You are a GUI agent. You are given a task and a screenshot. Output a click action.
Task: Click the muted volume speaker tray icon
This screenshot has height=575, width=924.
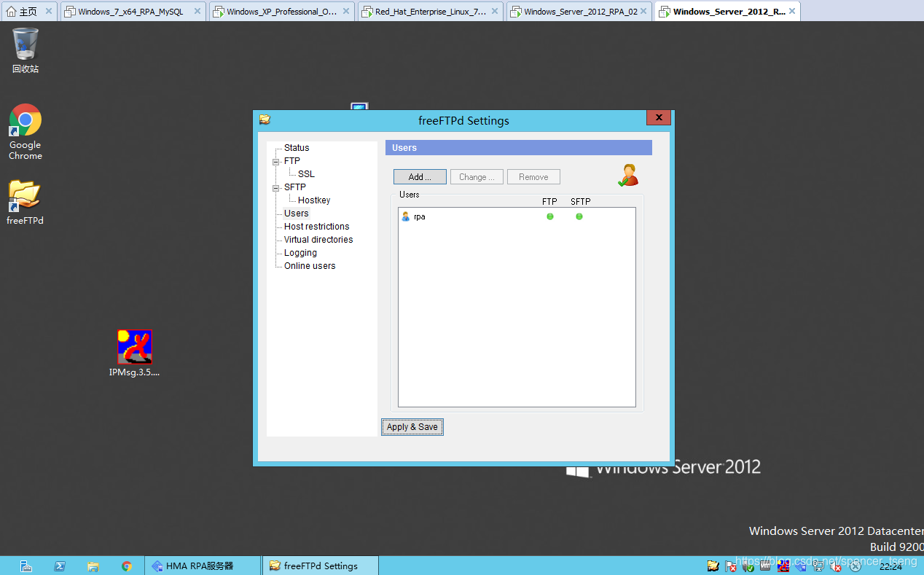pyautogui.click(x=836, y=566)
